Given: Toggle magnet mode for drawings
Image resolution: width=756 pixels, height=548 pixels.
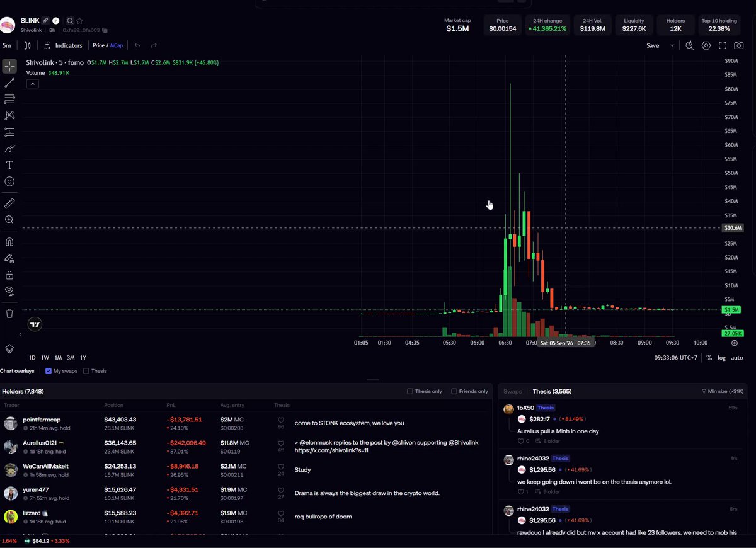Looking at the screenshot, I should pyautogui.click(x=9, y=242).
